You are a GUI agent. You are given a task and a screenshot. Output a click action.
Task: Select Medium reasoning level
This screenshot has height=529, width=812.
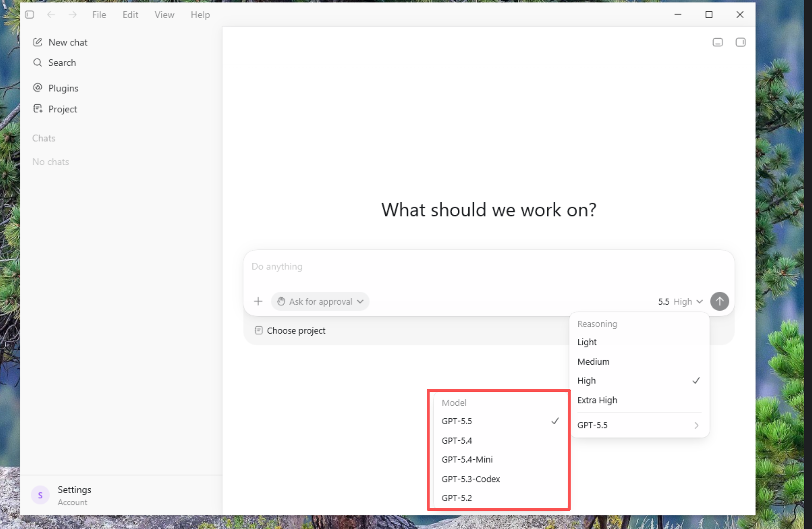[x=639, y=361]
